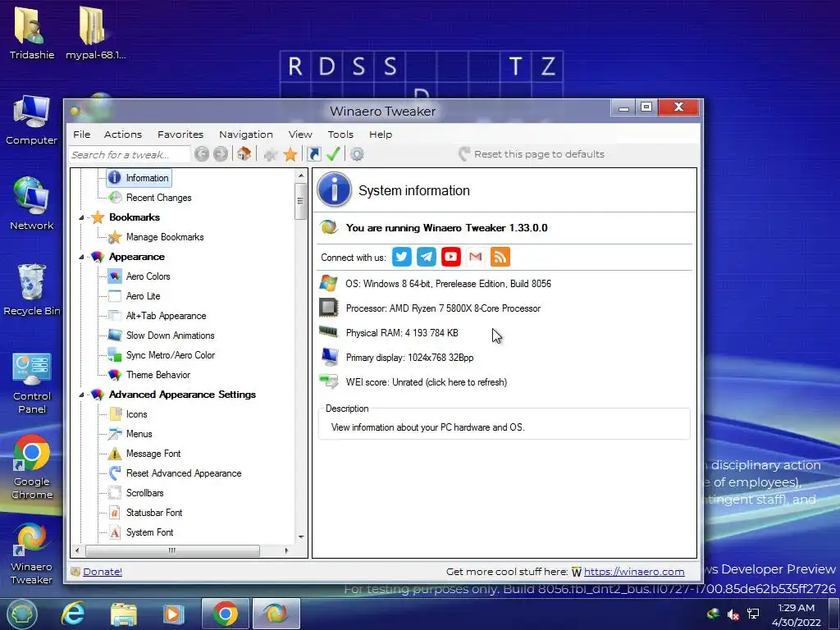Open Control Panel desktop icon

(x=32, y=384)
